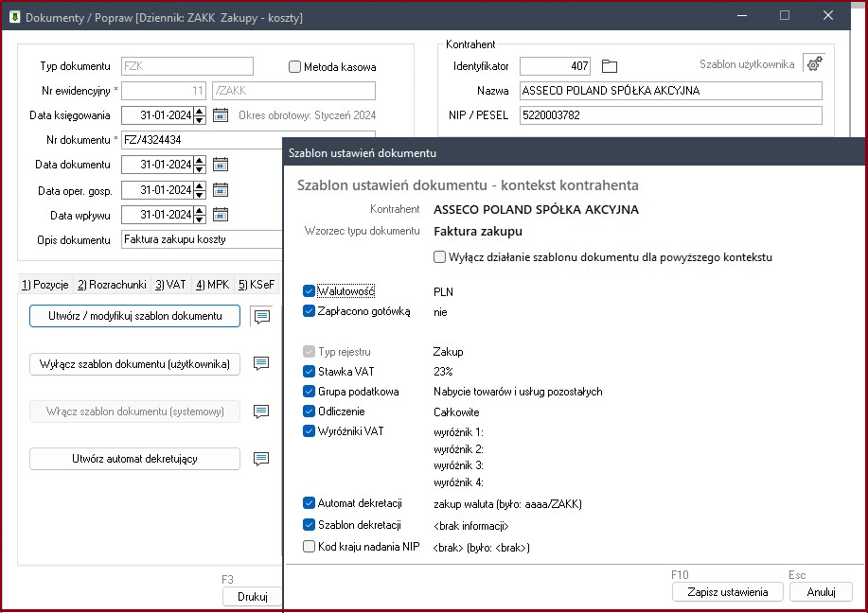This screenshot has width=868, height=613.
Task: Increment the Data księgowania date spinner
Action: [x=200, y=112]
